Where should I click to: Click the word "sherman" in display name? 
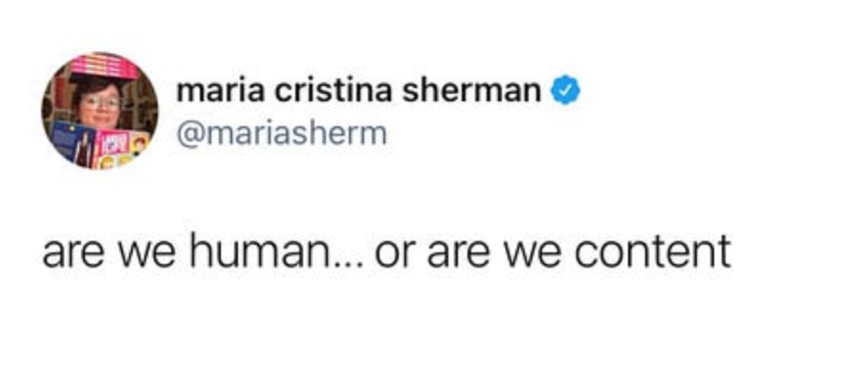(x=471, y=91)
